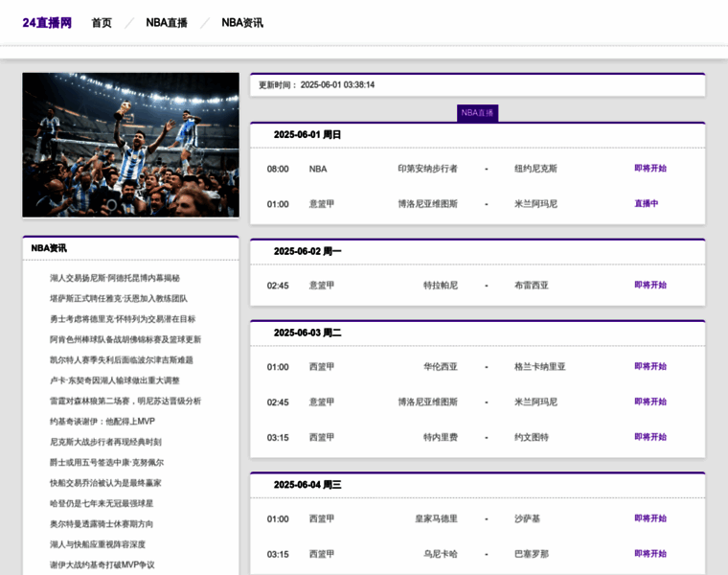The width and height of the screenshot is (728, 575).
Task: Select team name 巴塞罗那
Action: point(532,554)
